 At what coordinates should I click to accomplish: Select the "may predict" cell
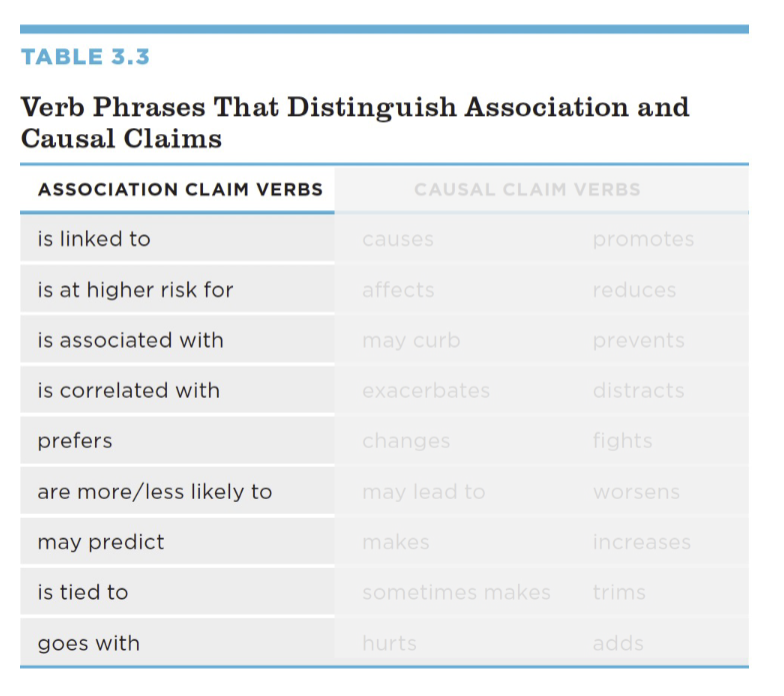[100, 542]
